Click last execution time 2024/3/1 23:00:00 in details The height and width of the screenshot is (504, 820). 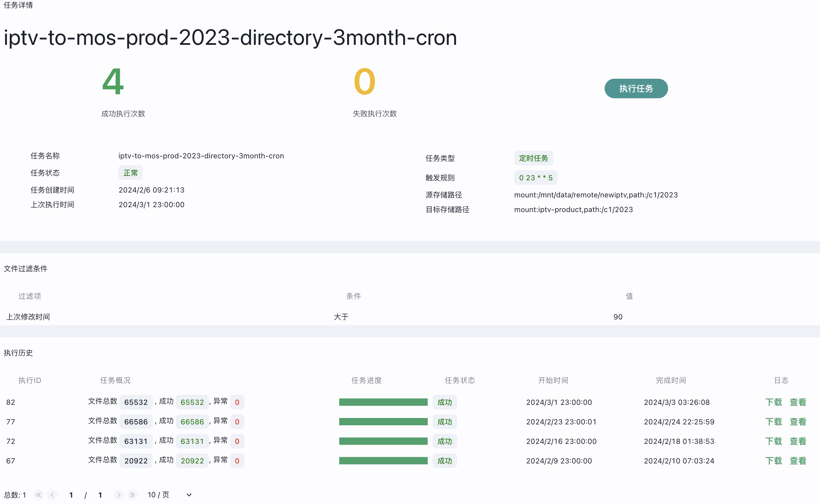pyautogui.click(x=152, y=204)
